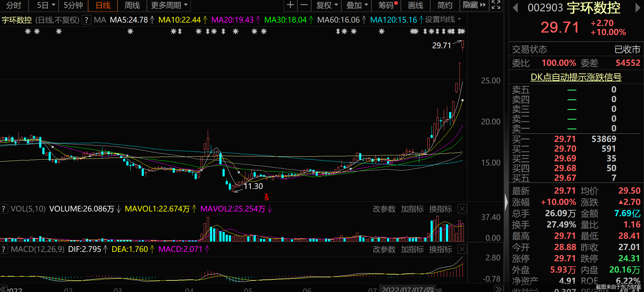Screen dimensions: 644x292
Task: Click low price label 11.30 on chart
Action: pyautogui.click(x=253, y=186)
